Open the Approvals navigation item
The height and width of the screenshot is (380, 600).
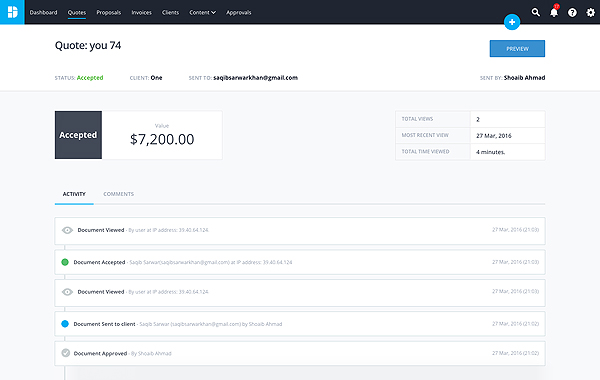[238, 13]
